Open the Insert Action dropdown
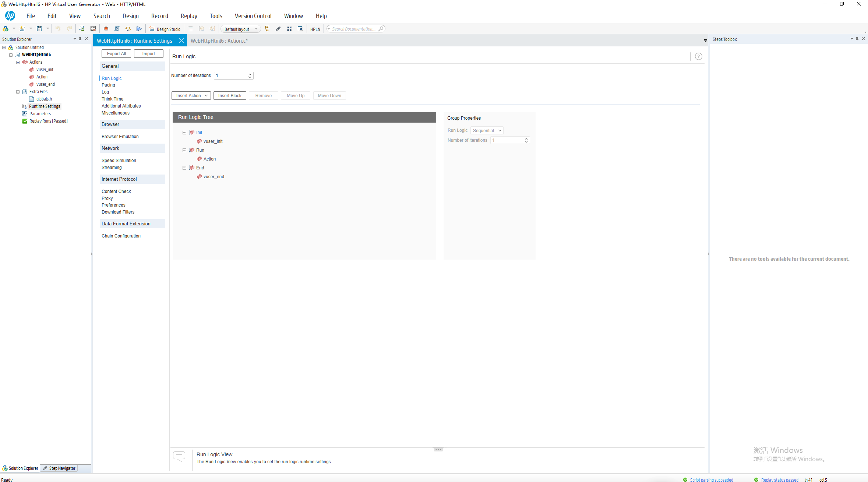This screenshot has height=482, width=868. (191, 96)
